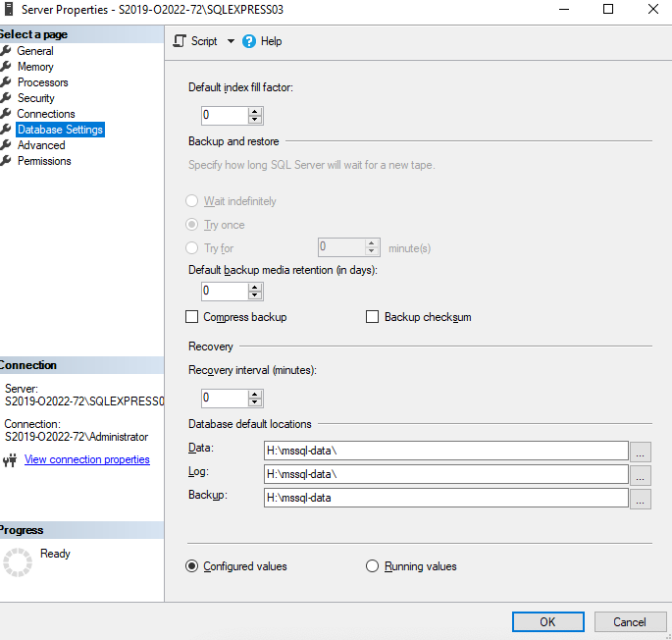Click the blue Help question-mark icon
The width and height of the screenshot is (672, 640).
click(x=249, y=41)
